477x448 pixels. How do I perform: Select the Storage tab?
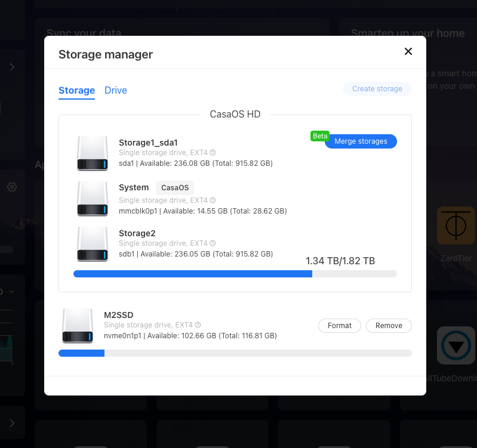pyautogui.click(x=76, y=90)
